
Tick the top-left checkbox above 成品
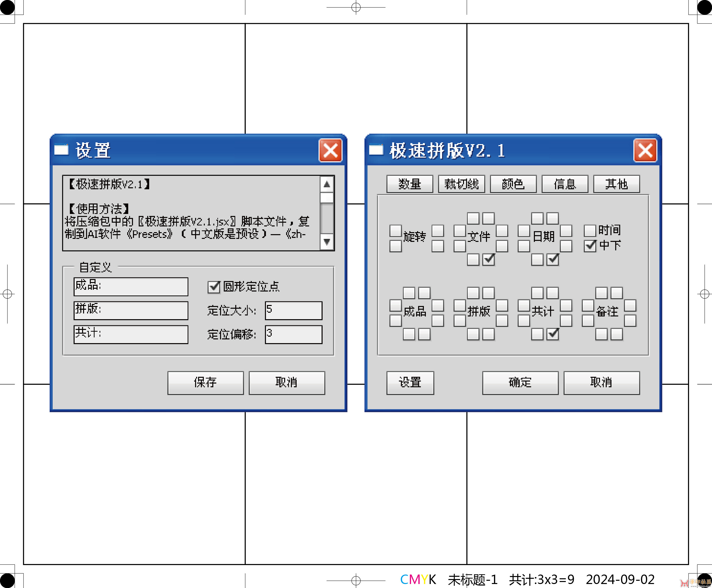point(409,293)
